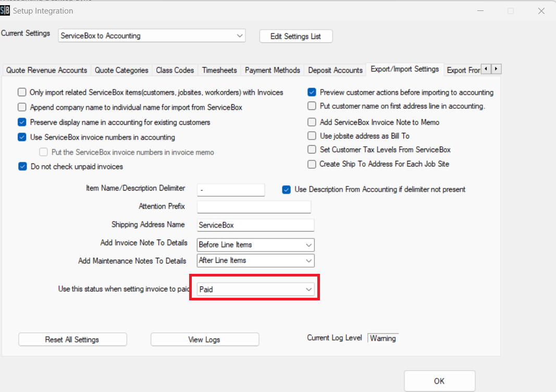Close the Setup Integration window
The height and width of the screenshot is (392, 556).
point(541,11)
